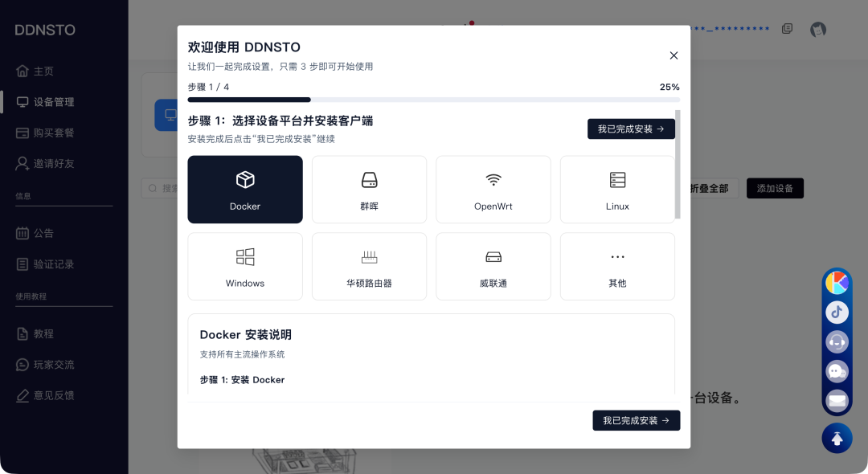The image size is (868, 474).
Task: Click the list icon beside 验证记录
Action: (x=23, y=264)
